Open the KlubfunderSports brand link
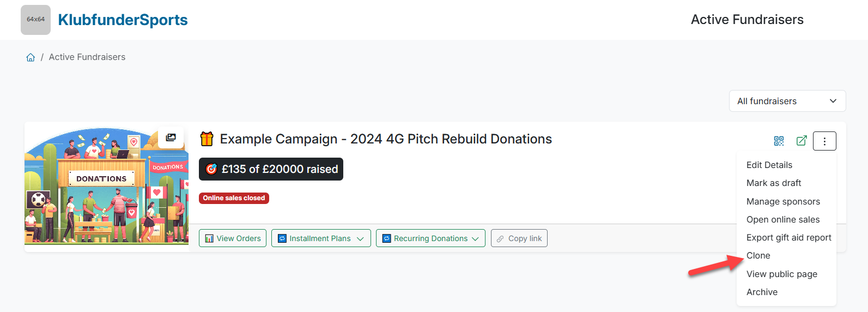The image size is (868, 312). tap(123, 20)
